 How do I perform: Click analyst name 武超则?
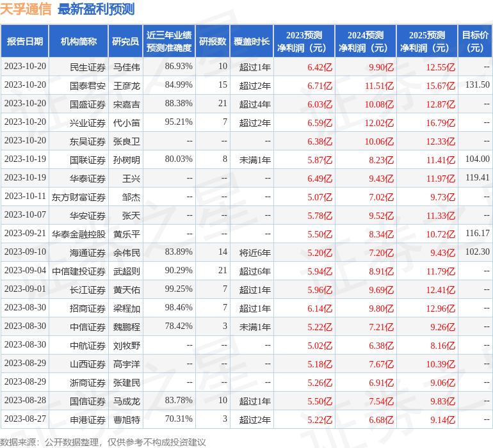126,271
